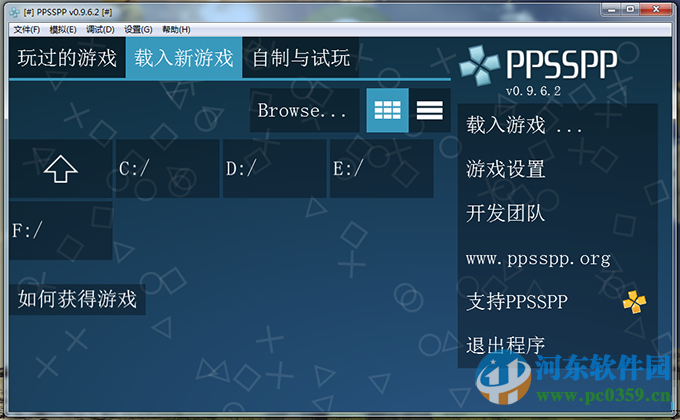The height and width of the screenshot is (420, 680).
Task: Click the v0.9.6.2 version text
Action: pos(533,91)
